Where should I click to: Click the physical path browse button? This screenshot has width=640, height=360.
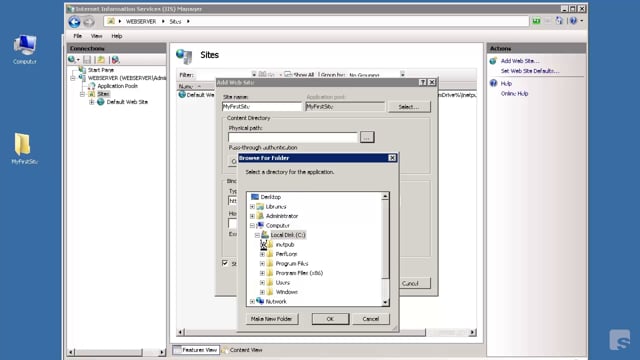367,137
